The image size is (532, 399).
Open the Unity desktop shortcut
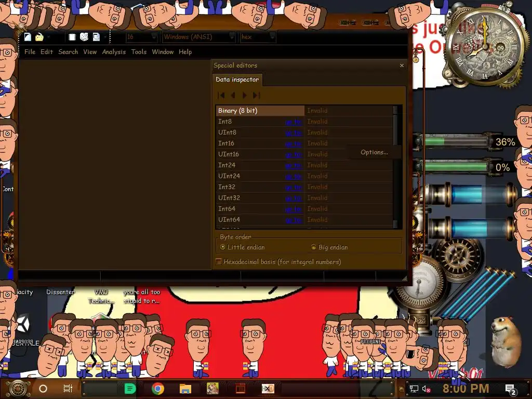coord(23,324)
